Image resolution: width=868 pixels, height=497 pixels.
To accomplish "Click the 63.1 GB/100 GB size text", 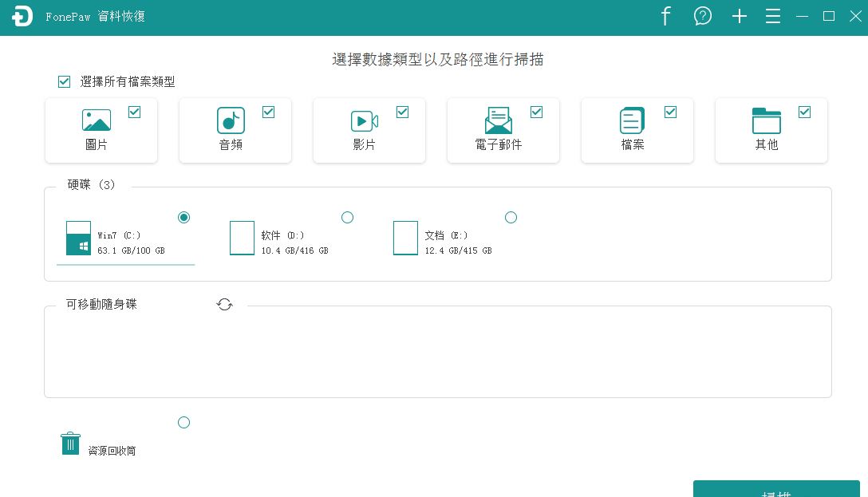I will coord(131,250).
